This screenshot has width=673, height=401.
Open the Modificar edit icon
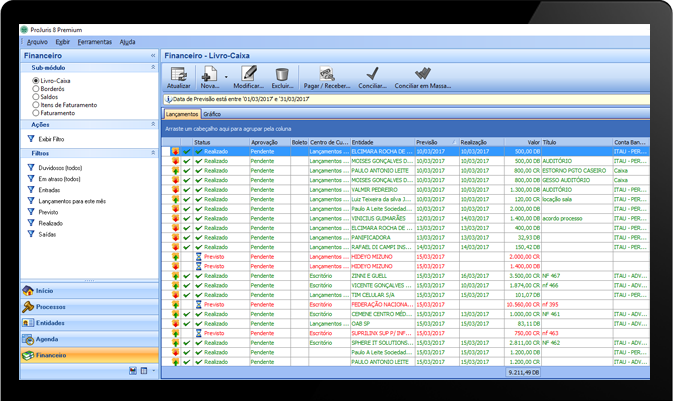coord(249,73)
